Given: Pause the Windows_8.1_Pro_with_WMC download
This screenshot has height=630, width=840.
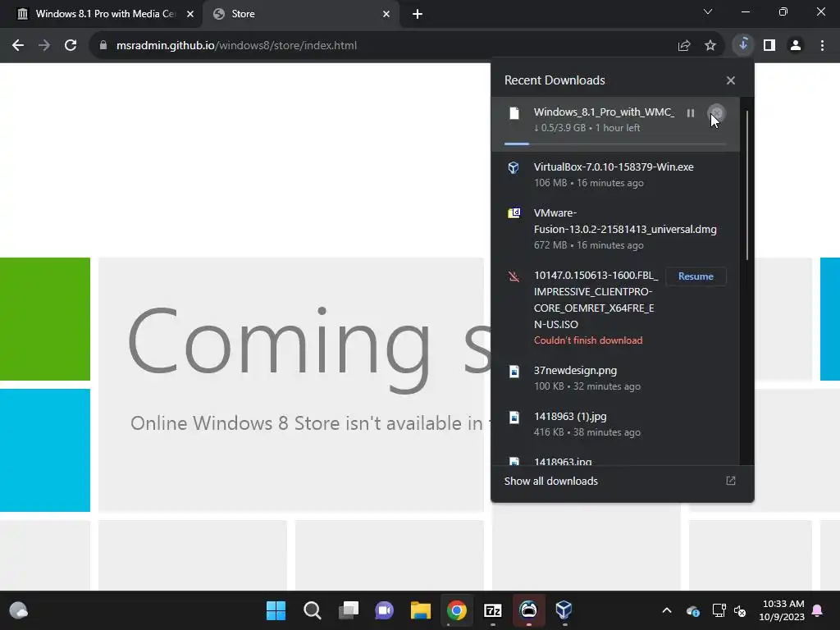Looking at the screenshot, I should coord(691,113).
